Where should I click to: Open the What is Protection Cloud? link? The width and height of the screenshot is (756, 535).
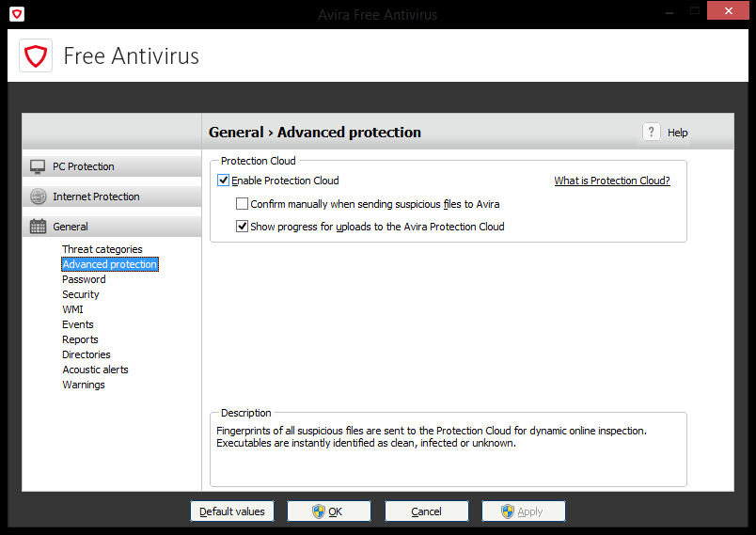[612, 181]
